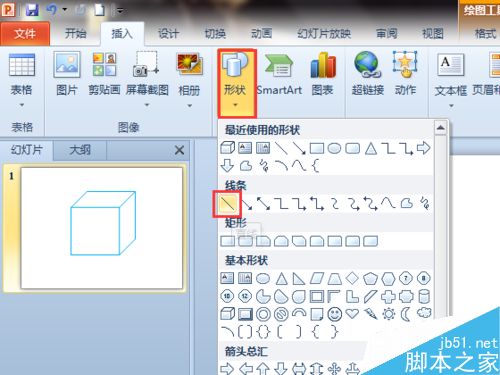The width and height of the screenshot is (500, 375).
Task: Open the 文件 (File) tab
Action: point(25,33)
